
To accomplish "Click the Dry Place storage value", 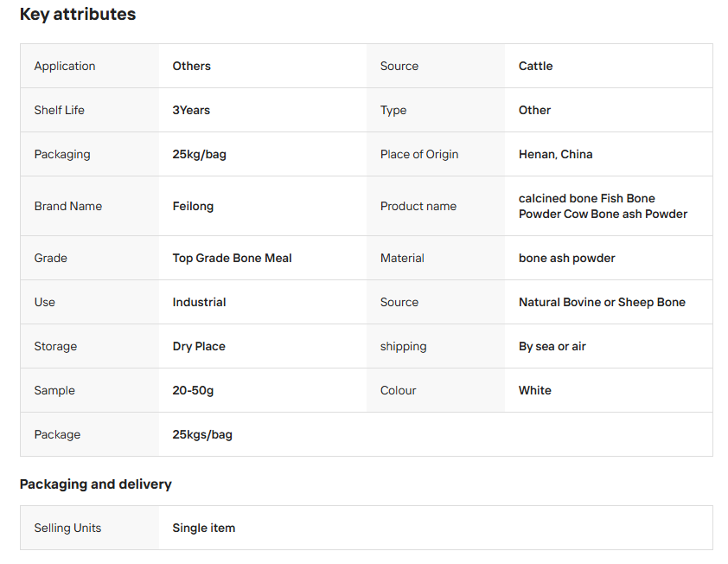I will (x=199, y=347).
